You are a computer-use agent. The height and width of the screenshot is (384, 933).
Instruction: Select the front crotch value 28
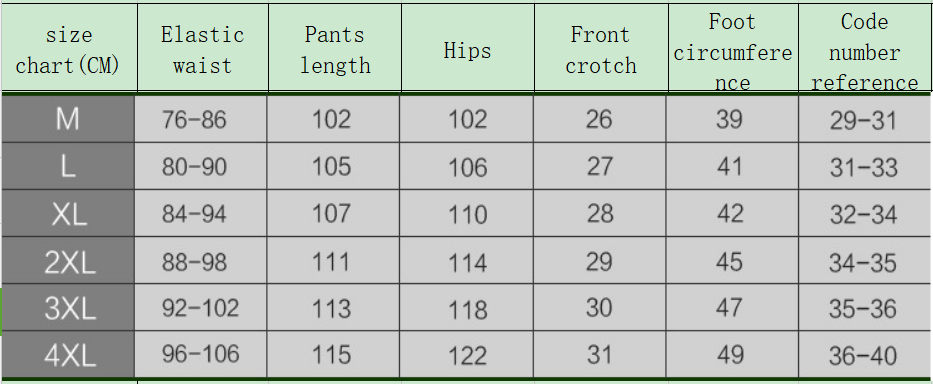point(600,213)
